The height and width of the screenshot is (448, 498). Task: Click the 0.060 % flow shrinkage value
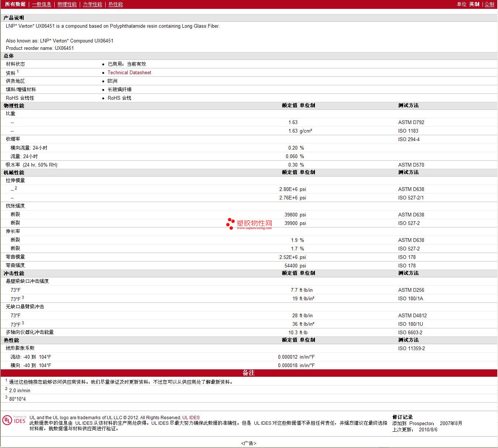(x=295, y=156)
